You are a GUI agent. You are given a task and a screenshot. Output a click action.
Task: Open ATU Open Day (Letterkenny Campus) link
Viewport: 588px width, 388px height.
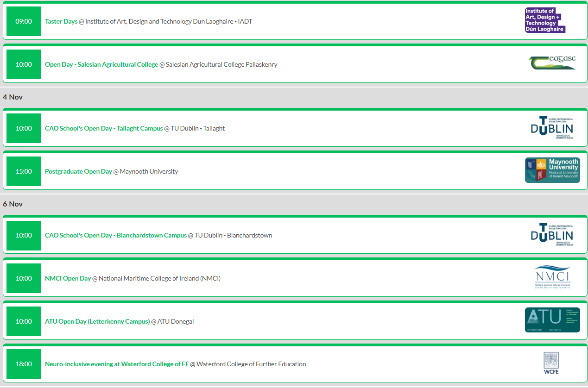97,321
